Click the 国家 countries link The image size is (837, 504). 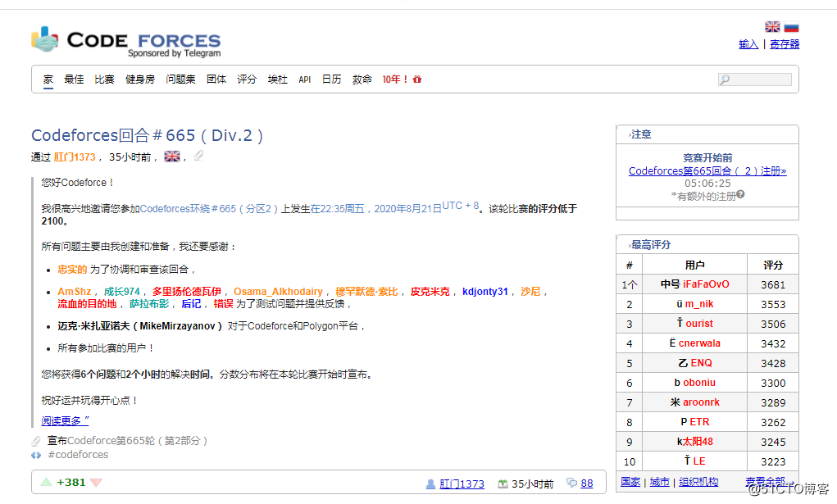[630, 482]
